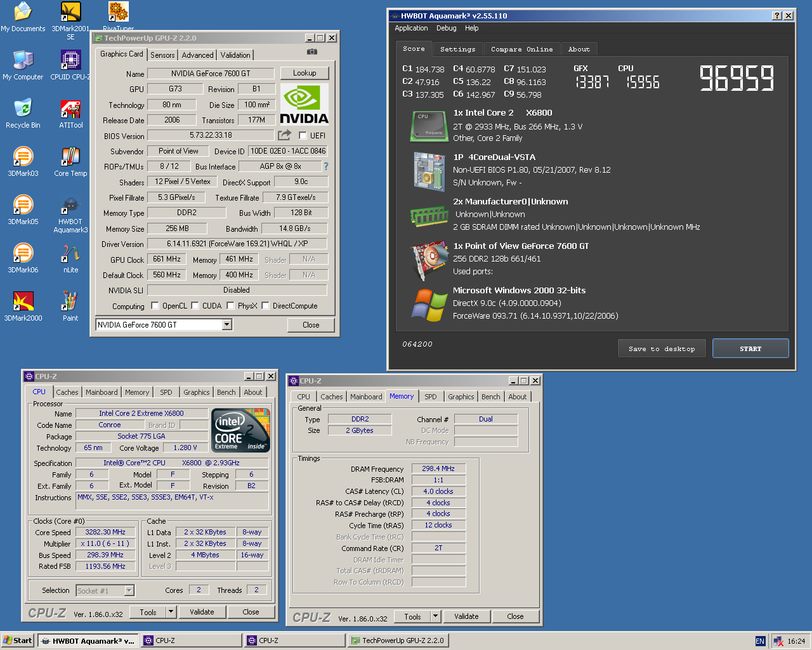The width and height of the screenshot is (812, 650).
Task: Click the Validate button in the CPU-Z window showing the CPU tab
Action: [x=202, y=612]
